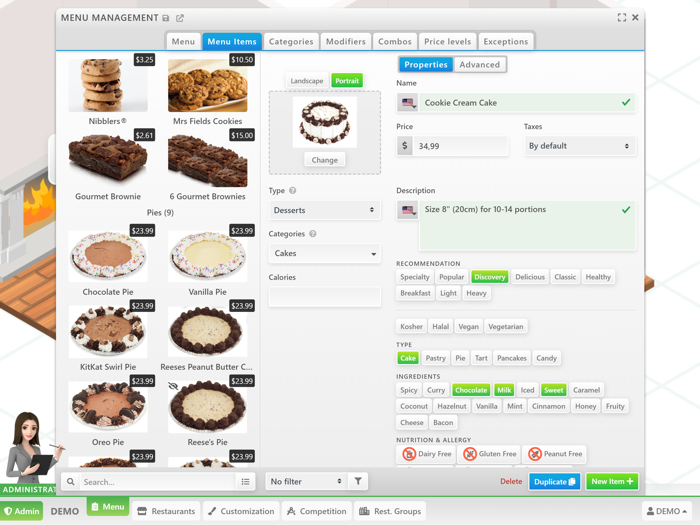
Task: Toggle the Discovery recommendation tag
Action: [x=489, y=277]
